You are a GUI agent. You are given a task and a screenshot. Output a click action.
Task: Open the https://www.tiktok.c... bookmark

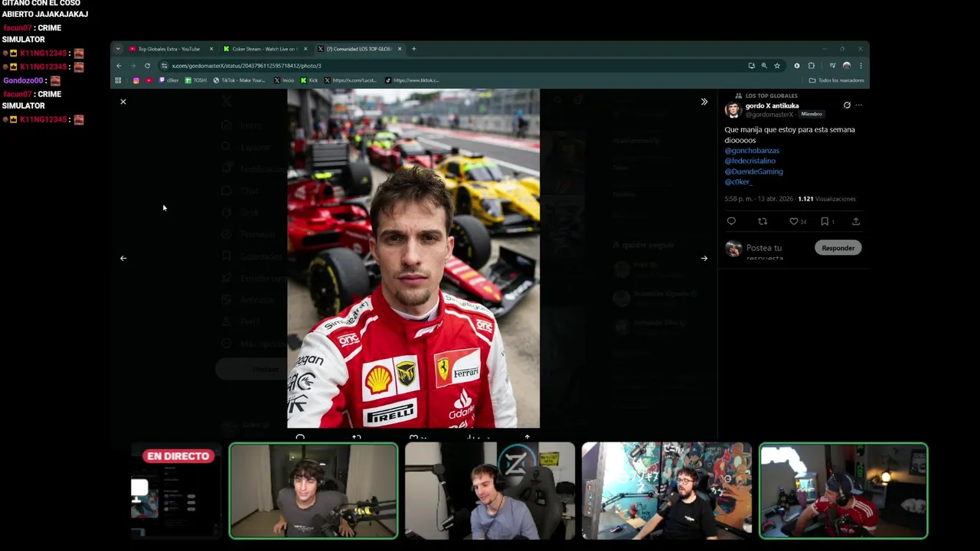(x=412, y=80)
